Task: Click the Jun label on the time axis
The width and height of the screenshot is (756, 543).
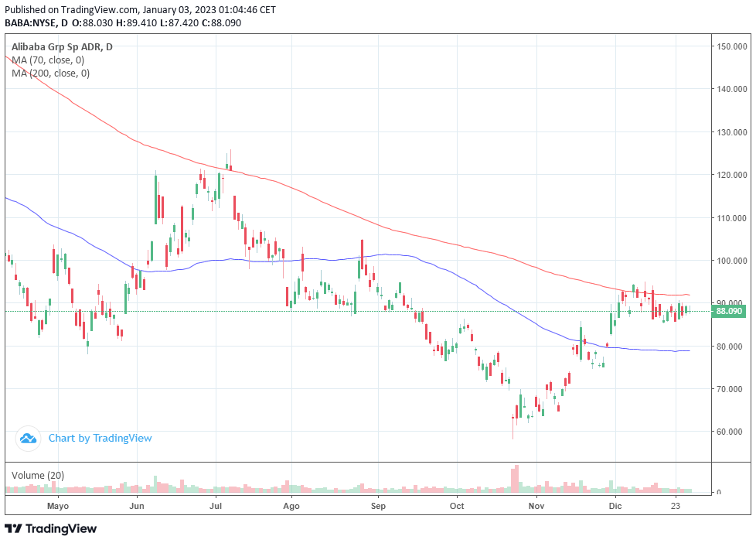Action: pyautogui.click(x=137, y=507)
